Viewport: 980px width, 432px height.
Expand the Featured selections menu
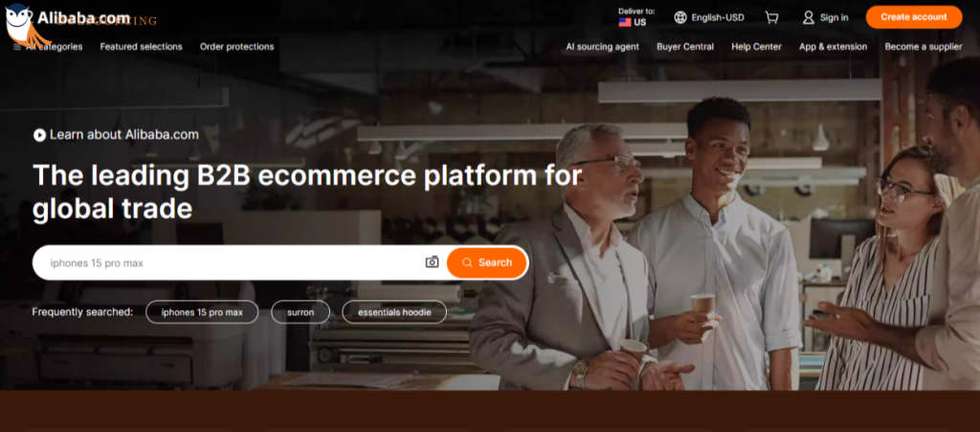click(142, 47)
